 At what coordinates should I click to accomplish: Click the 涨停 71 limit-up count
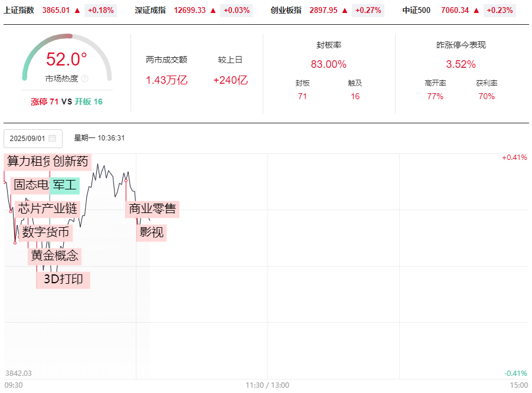point(44,101)
